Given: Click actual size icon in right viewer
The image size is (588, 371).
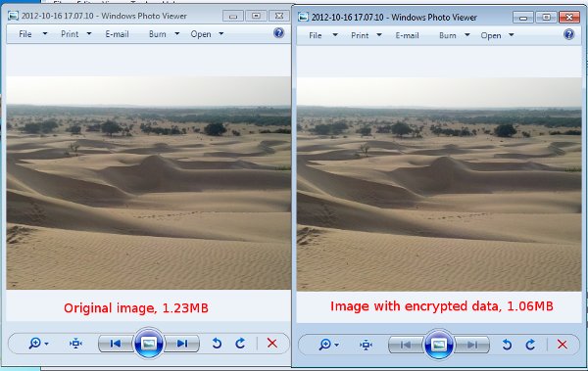Looking at the screenshot, I should point(366,345).
